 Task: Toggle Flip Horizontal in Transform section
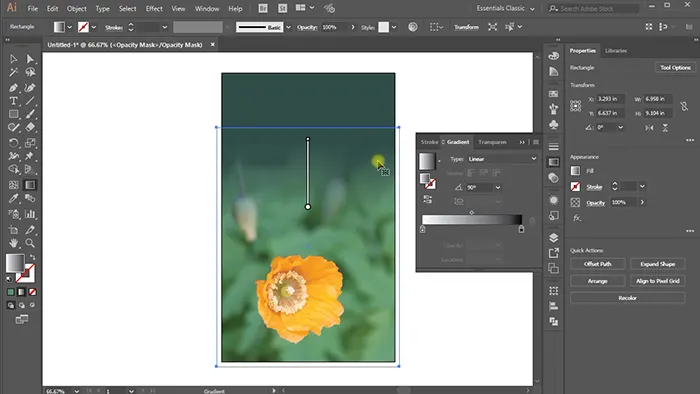[649, 128]
